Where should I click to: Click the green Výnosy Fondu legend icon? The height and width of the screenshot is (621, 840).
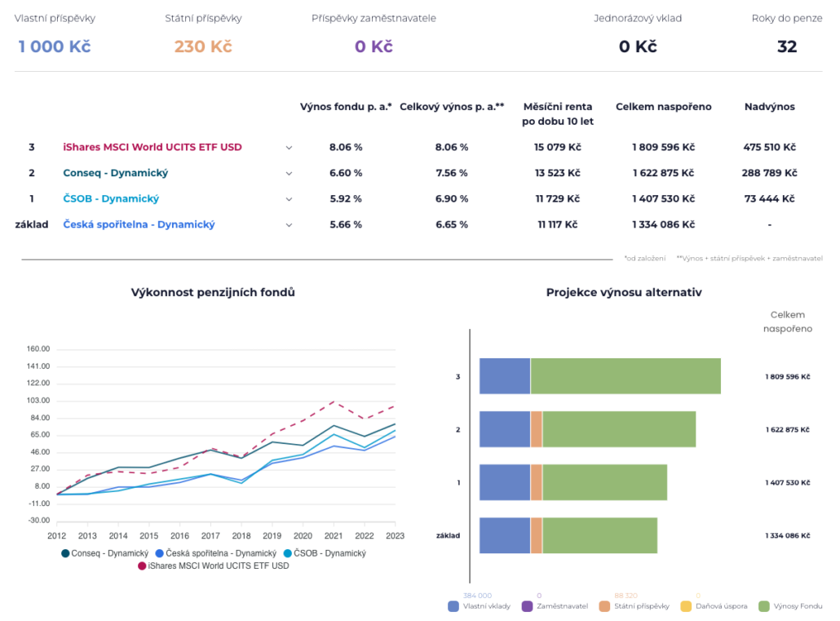click(x=764, y=606)
